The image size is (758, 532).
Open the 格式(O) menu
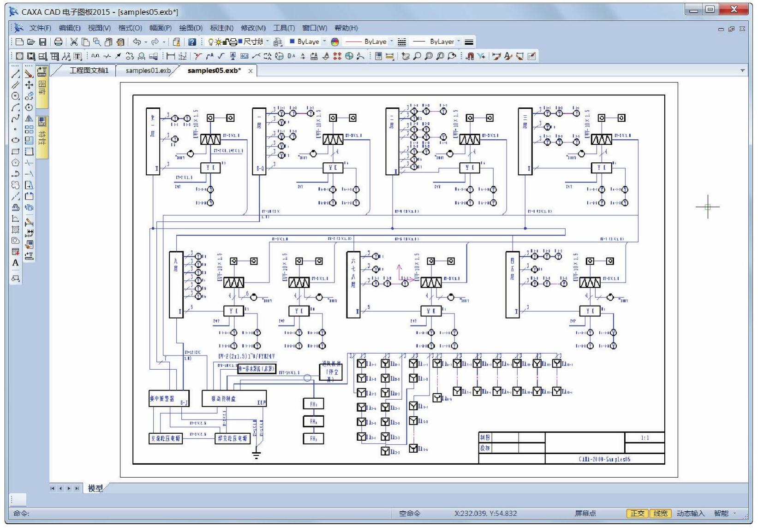130,28
